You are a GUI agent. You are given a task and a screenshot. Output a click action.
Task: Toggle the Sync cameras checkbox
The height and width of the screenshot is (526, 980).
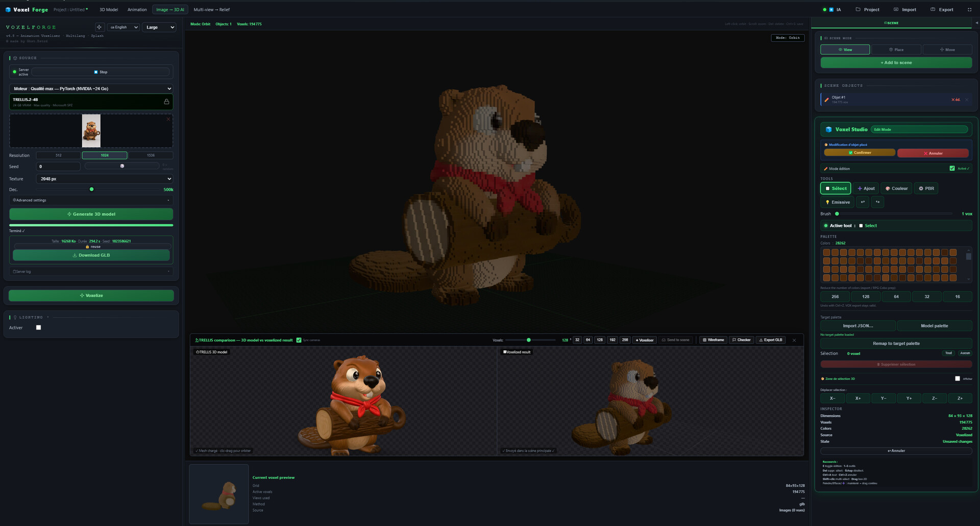pyautogui.click(x=299, y=340)
